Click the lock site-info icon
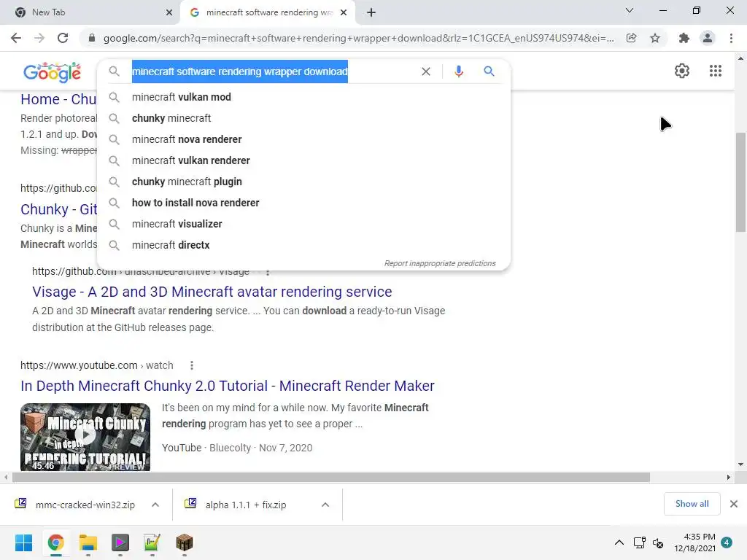The height and width of the screenshot is (560, 747). (x=92, y=38)
